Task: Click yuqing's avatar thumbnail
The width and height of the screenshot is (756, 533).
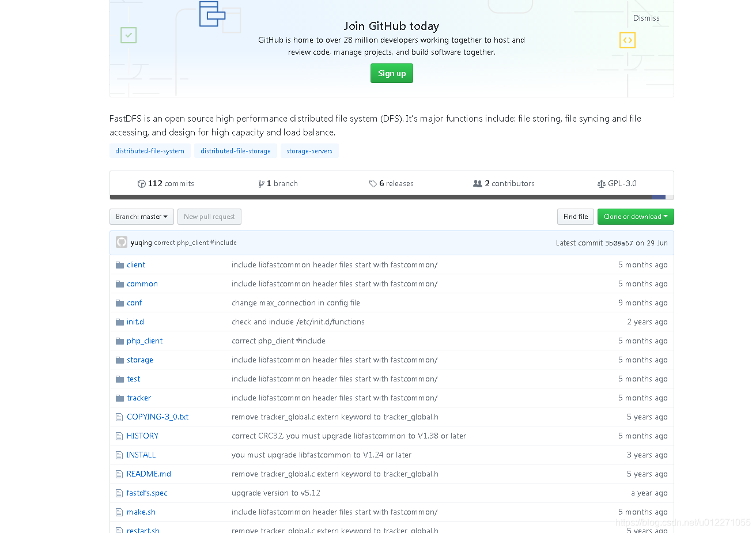Action: (x=122, y=242)
